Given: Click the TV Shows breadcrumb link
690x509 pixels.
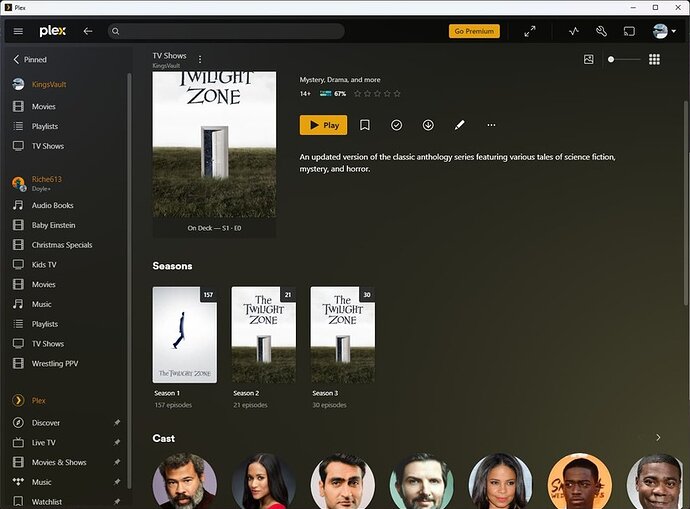Looking at the screenshot, I should (169, 56).
